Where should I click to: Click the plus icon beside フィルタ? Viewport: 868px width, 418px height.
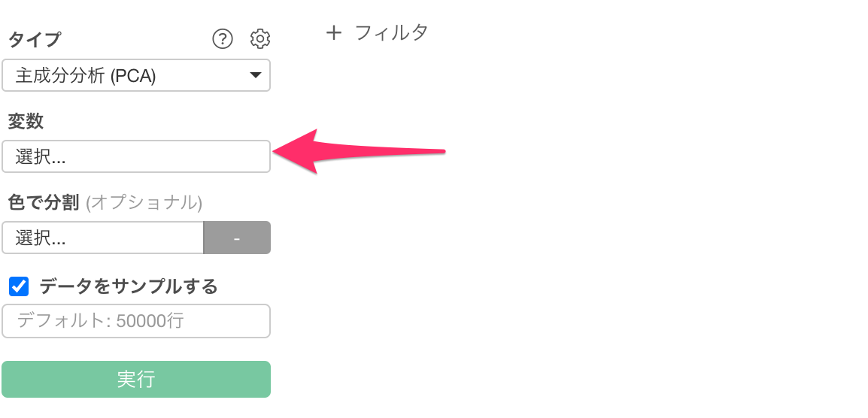click(334, 32)
